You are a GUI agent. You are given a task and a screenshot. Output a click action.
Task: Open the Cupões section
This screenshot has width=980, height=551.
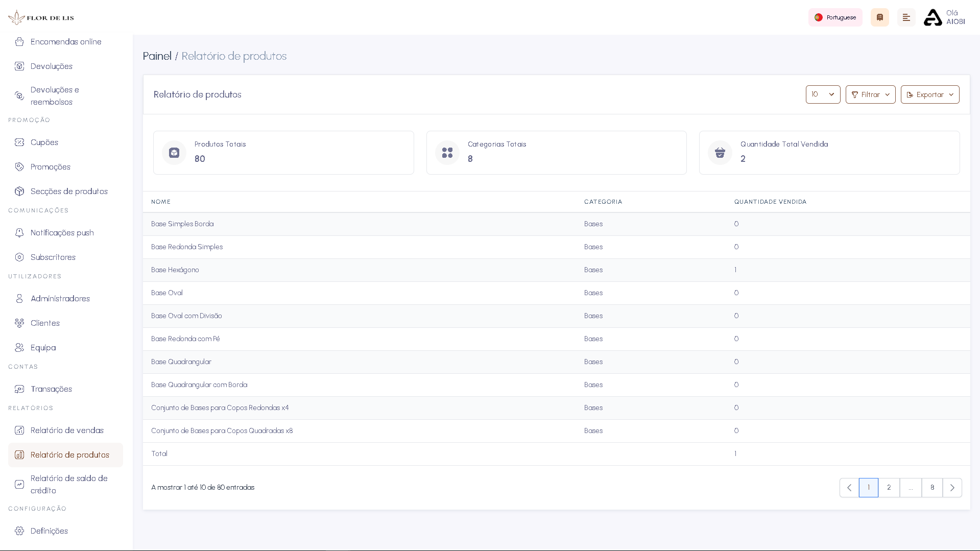pos(44,142)
